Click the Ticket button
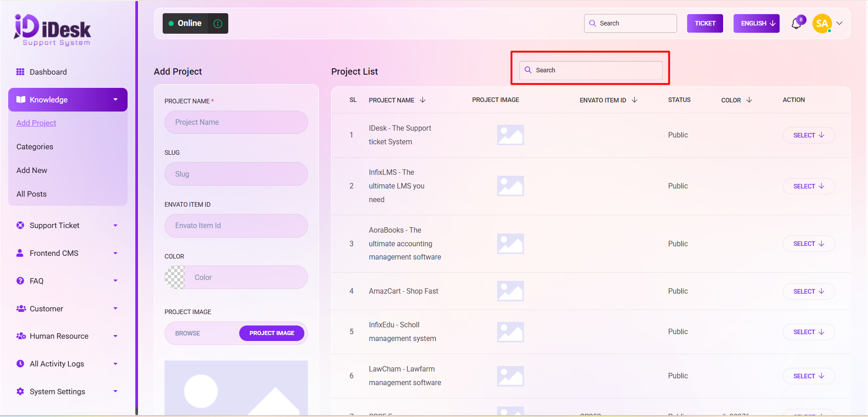The width and height of the screenshot is (868, 417). (x=705, y=24)
